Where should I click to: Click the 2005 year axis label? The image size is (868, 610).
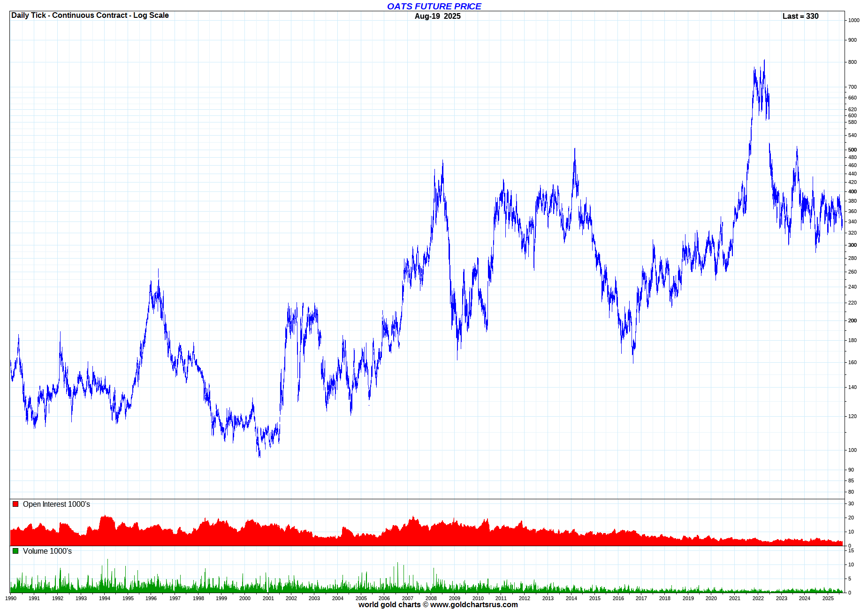(x=361, y=598)
